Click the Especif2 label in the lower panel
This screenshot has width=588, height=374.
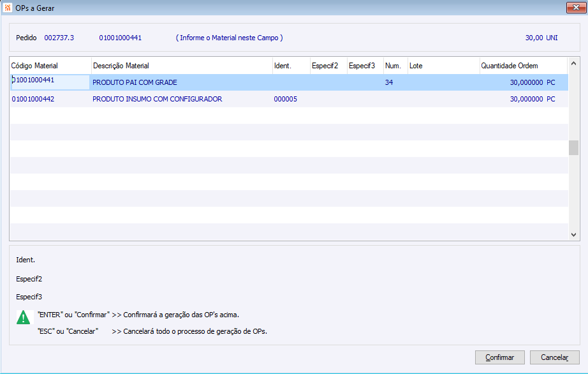(x=29, y=279)
